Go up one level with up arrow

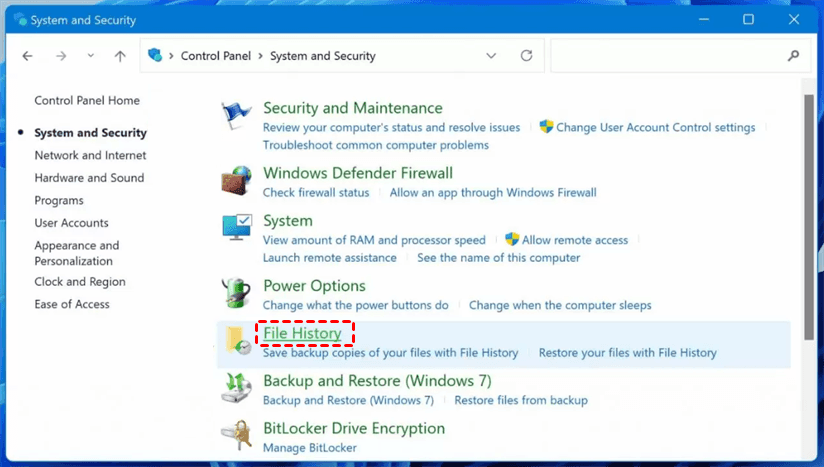(120, 56)
